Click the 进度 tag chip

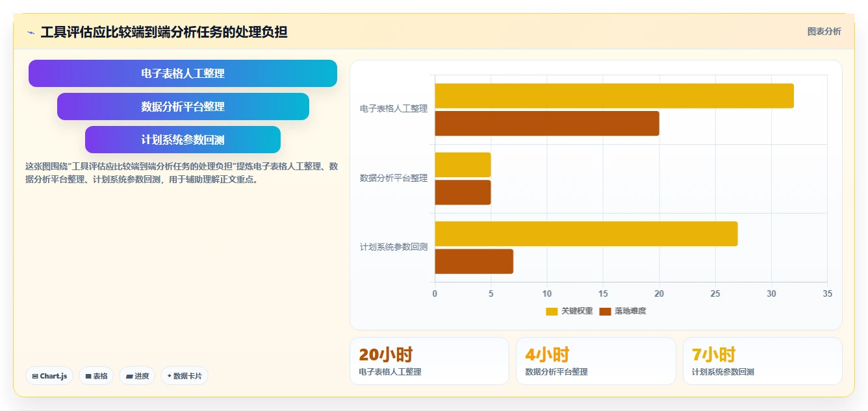tap(137, 376)
